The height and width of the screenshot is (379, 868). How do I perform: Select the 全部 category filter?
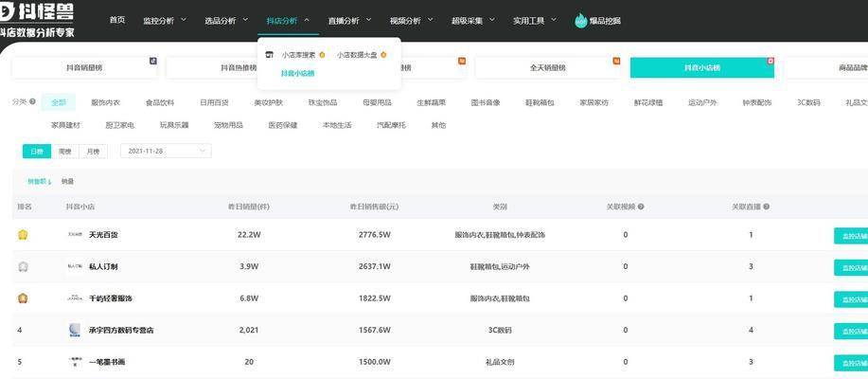tap(59, 102)
